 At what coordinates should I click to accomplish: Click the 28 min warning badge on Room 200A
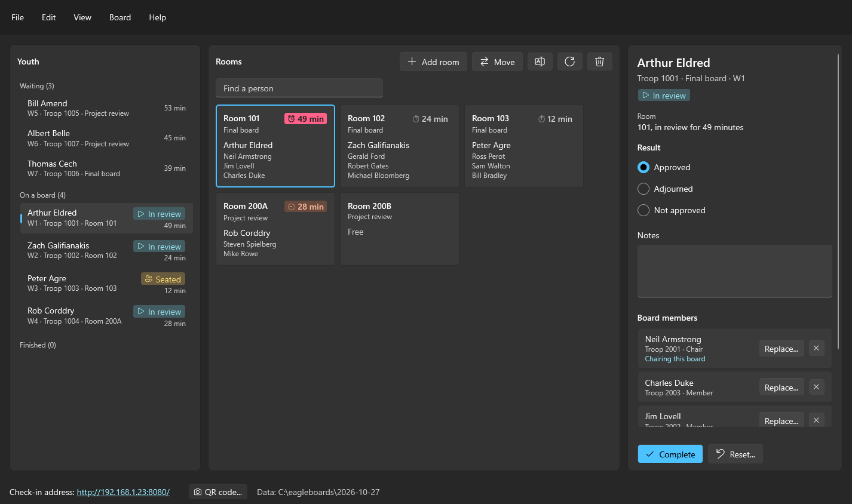pyautogui.click(x=305, y=207)
